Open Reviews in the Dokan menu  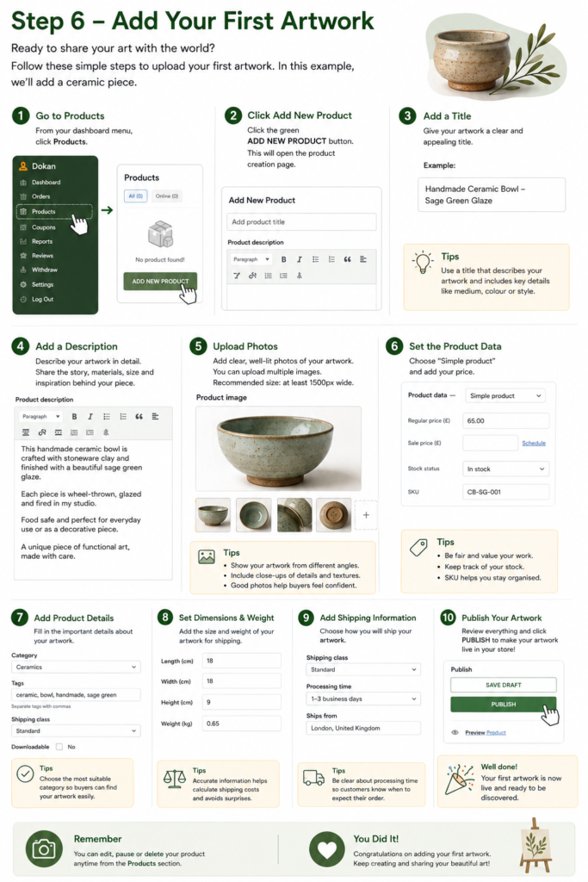[43, 255]
